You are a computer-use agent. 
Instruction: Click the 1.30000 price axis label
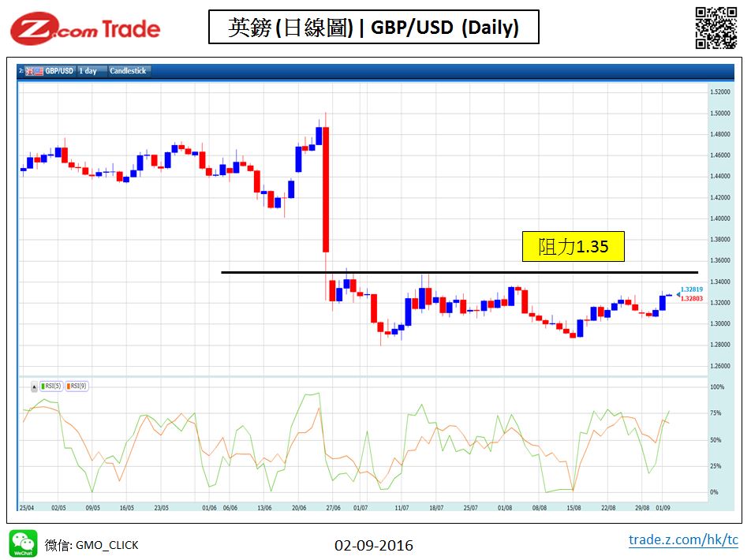(x=720, y=324)
